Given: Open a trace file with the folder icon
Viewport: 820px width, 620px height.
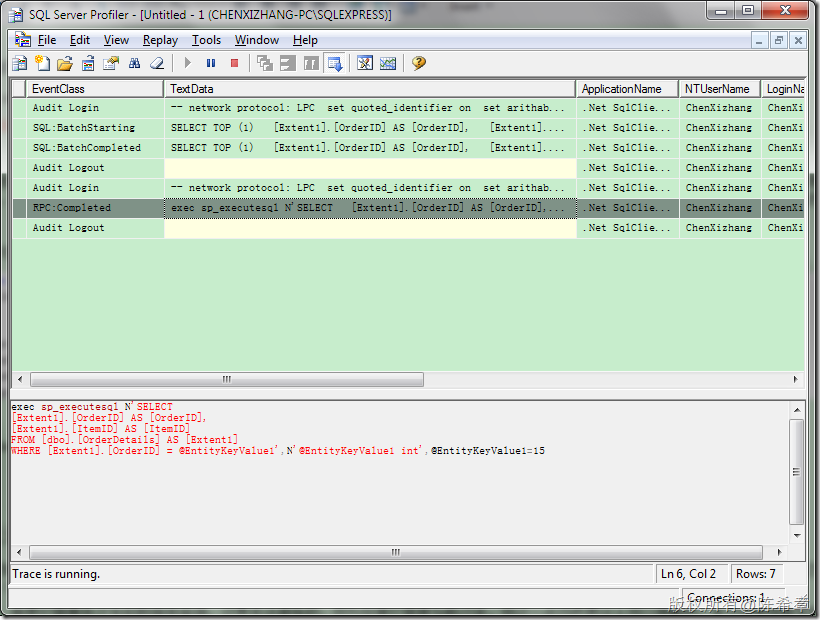Looking at the screenshot, I should [65, 63].
